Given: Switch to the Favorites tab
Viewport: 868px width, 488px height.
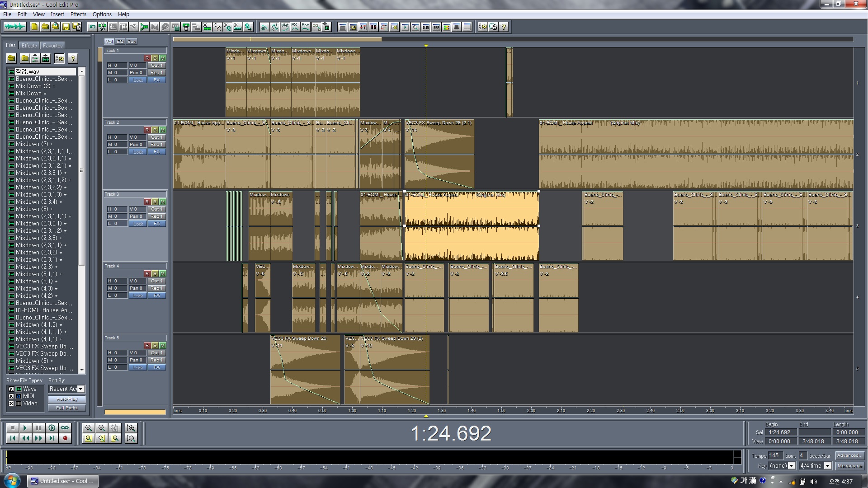Looking at the screenshot, I should coord(53,45).
